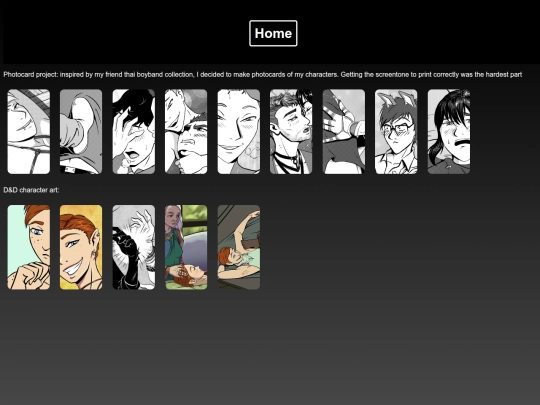This screenshot has width=540, height=405.
Task: Open D&D art of healer over lying redhead
Action: pos(186,247)
